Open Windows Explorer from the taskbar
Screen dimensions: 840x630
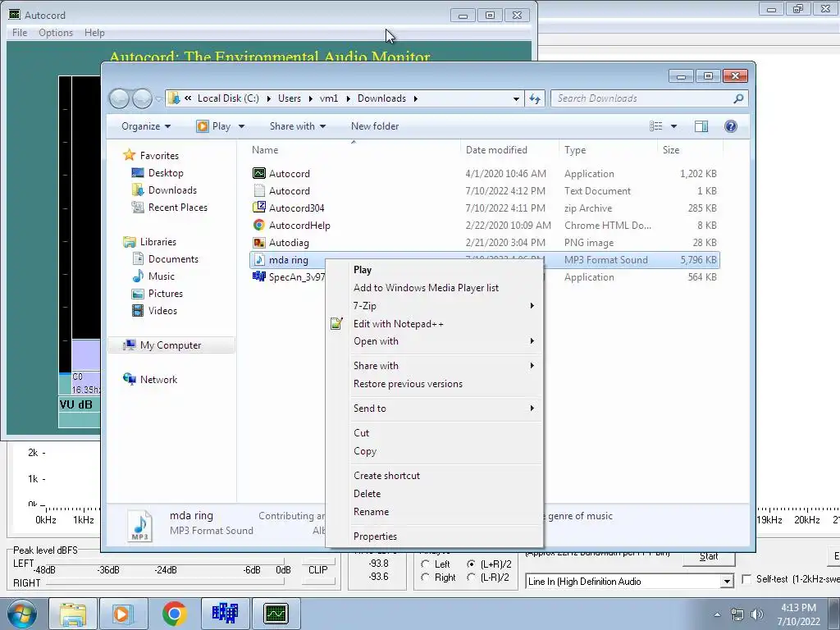pyautogui.click(x=73, y=614)
